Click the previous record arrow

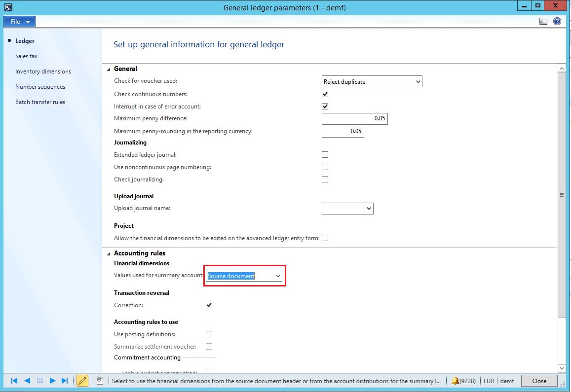[x=27, y=381]
